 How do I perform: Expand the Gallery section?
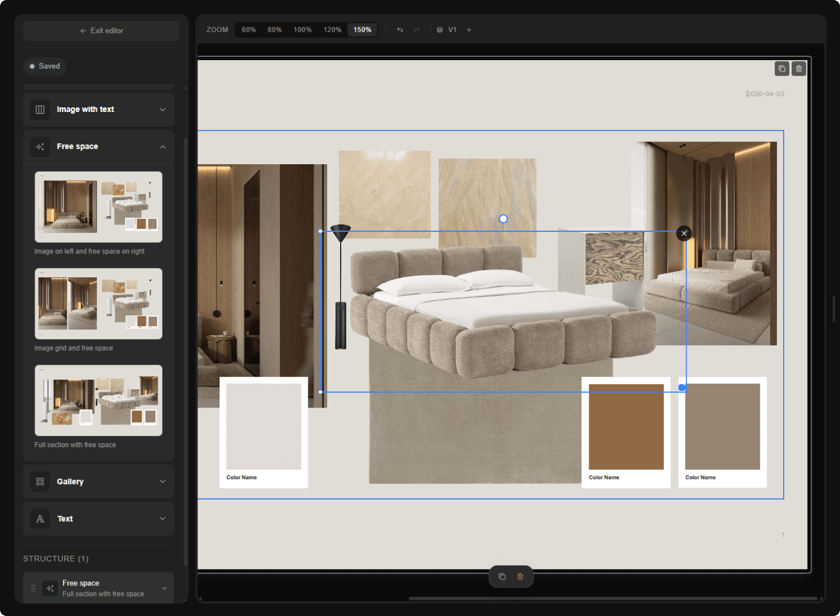pos(98,482)
